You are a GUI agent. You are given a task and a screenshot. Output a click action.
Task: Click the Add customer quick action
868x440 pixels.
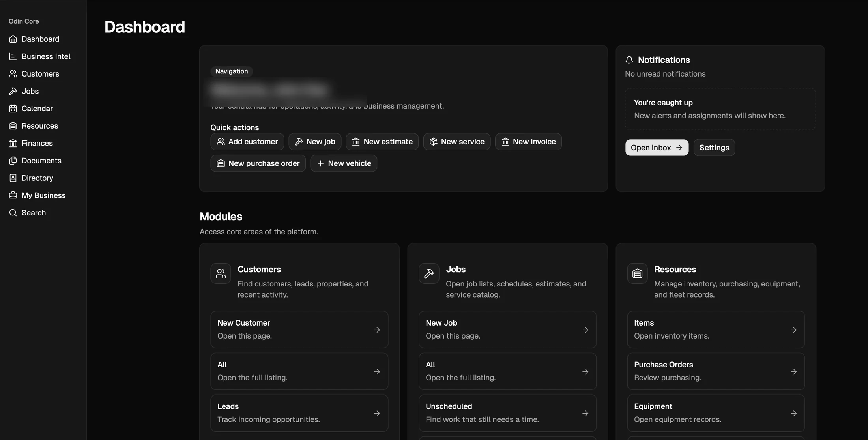pos(247,142)
